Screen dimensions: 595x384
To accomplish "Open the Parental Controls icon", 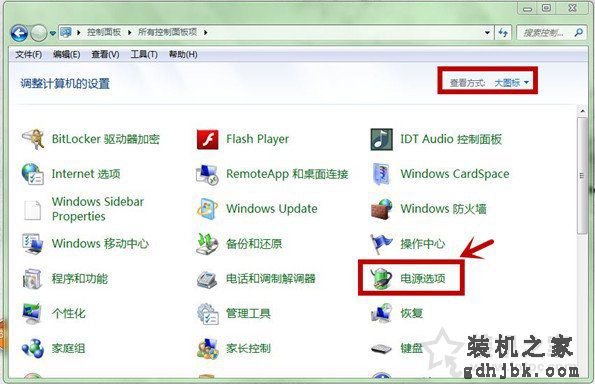I will pos(207,348).
